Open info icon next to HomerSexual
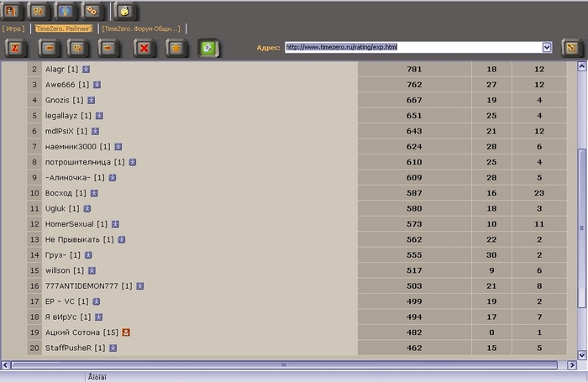This screenshot has height=382, width=588. tap(116, 224)
